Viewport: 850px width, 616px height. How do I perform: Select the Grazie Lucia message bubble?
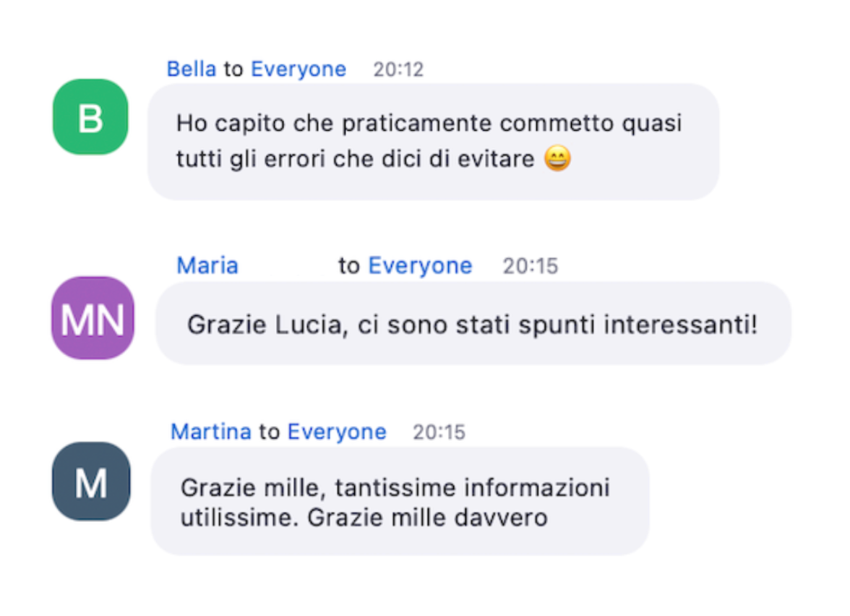473,323
